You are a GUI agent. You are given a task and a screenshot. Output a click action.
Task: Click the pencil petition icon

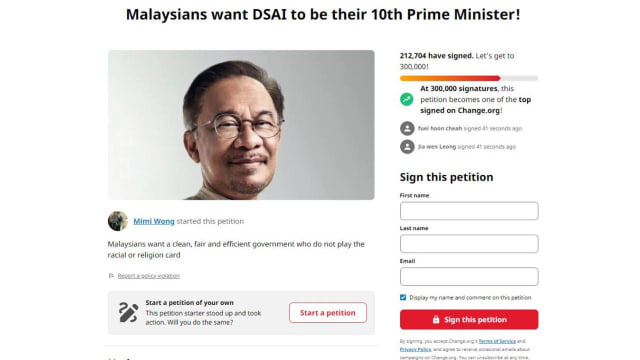[x=128, y=312]
